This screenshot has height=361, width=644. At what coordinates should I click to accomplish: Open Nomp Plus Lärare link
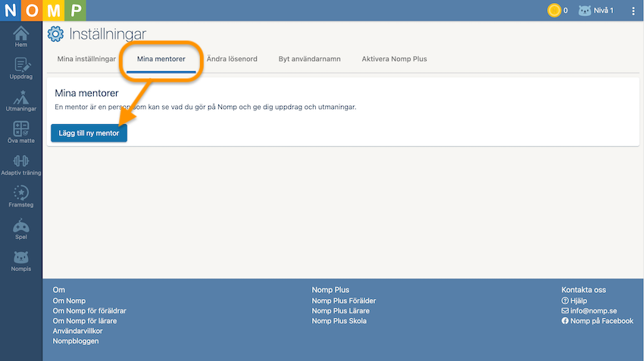click(340, 311)
